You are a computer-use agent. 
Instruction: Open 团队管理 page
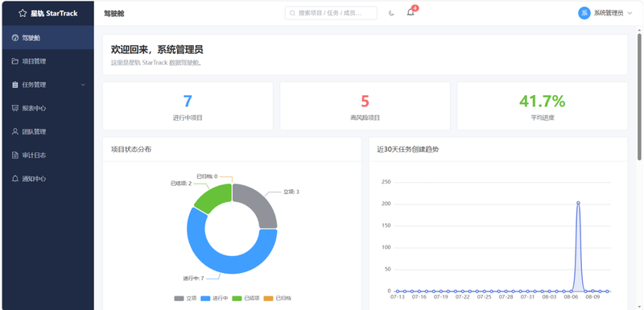pyautogui.click(x=48, y=132)
